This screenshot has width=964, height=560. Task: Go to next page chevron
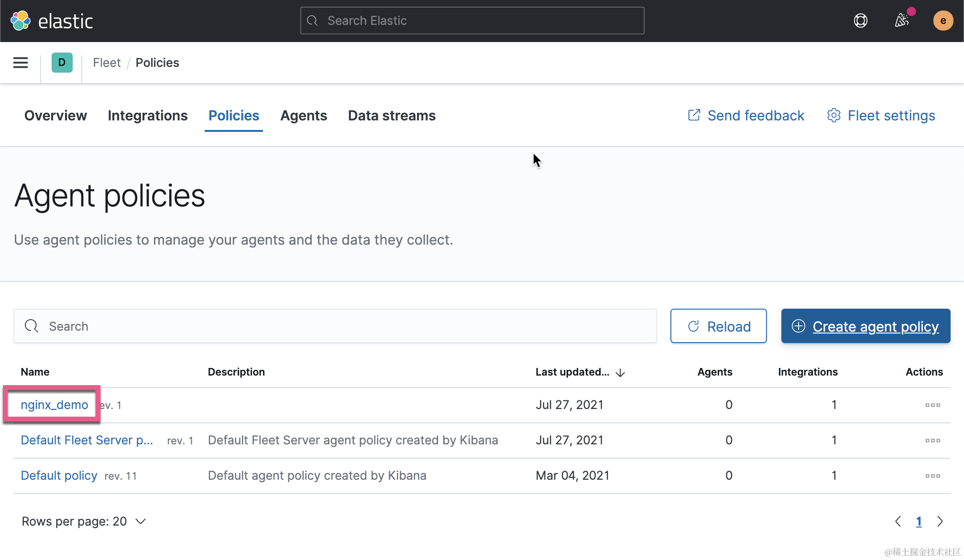tap(940, 521)
